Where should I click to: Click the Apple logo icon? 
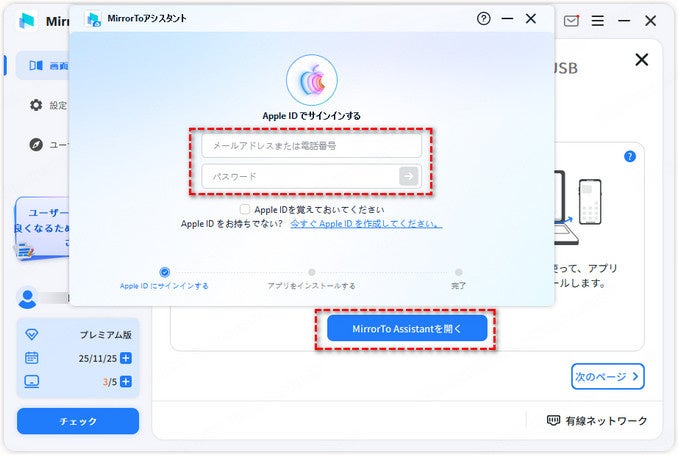311,80
